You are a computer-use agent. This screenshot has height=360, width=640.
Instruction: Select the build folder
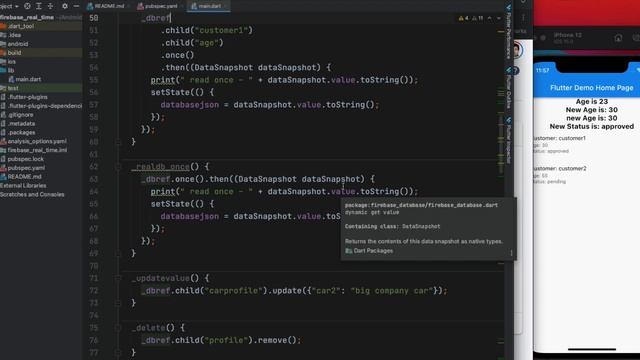[14, 53]
